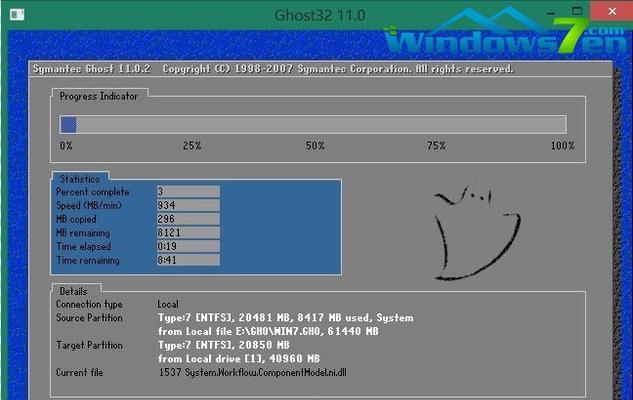Click the Statistics tab label
Image resolution: width=633 pixels, height=400 pixels.
pos(80,179)
